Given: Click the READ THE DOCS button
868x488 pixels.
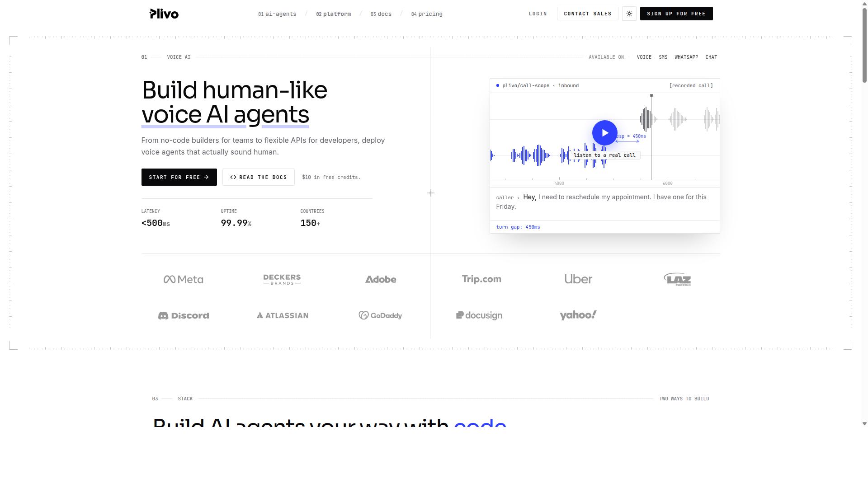Looking at the screenshot, I should pyautogui.click(x=259, y=177).
